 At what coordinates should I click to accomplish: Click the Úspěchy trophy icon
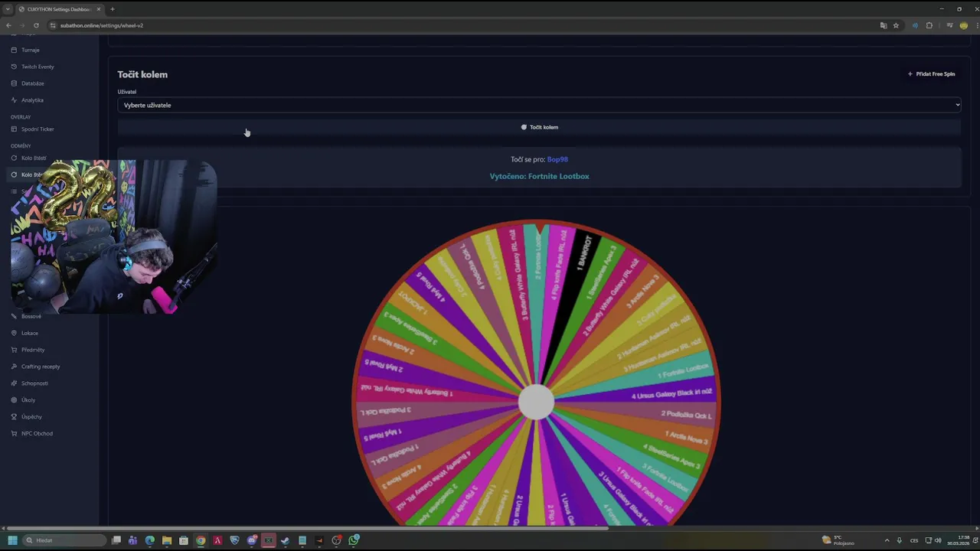(x=14, y=417)
